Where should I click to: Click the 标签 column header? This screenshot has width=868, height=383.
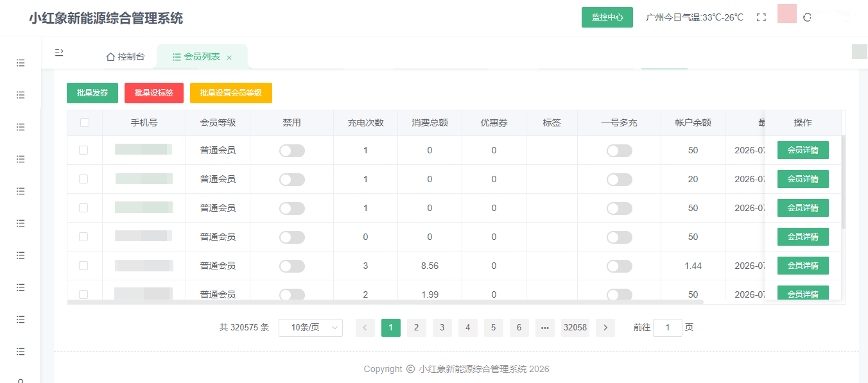[552, 123]
